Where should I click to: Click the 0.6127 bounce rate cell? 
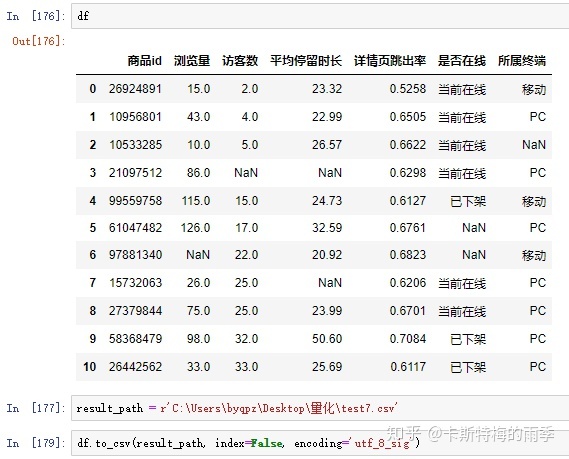click(x=408, y=201)
